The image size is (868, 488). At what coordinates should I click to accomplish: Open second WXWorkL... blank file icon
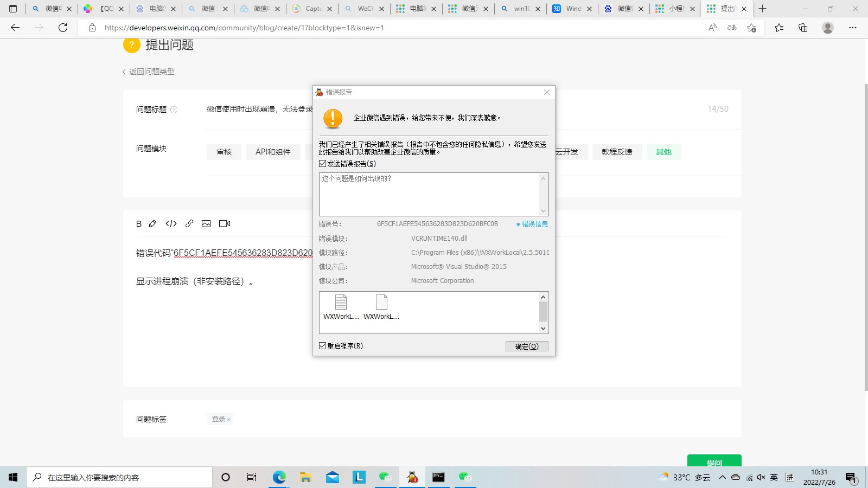coord(381,302)
